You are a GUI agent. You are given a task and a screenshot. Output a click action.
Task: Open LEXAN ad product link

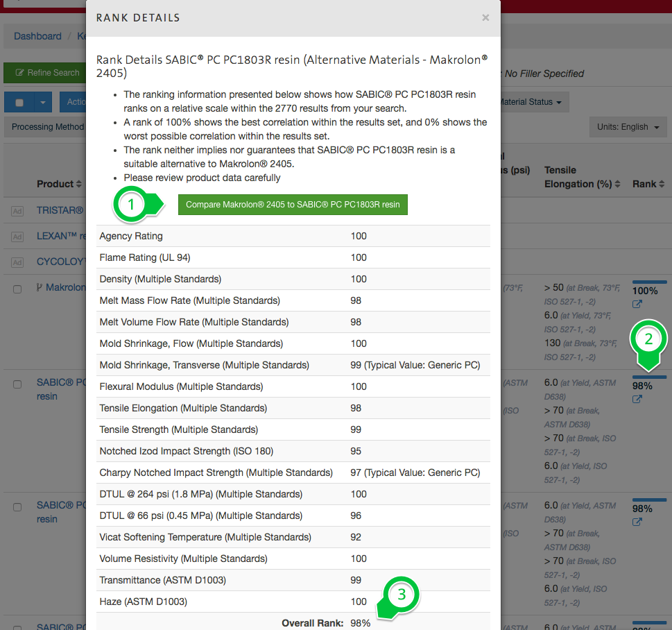tap(61, 236)
